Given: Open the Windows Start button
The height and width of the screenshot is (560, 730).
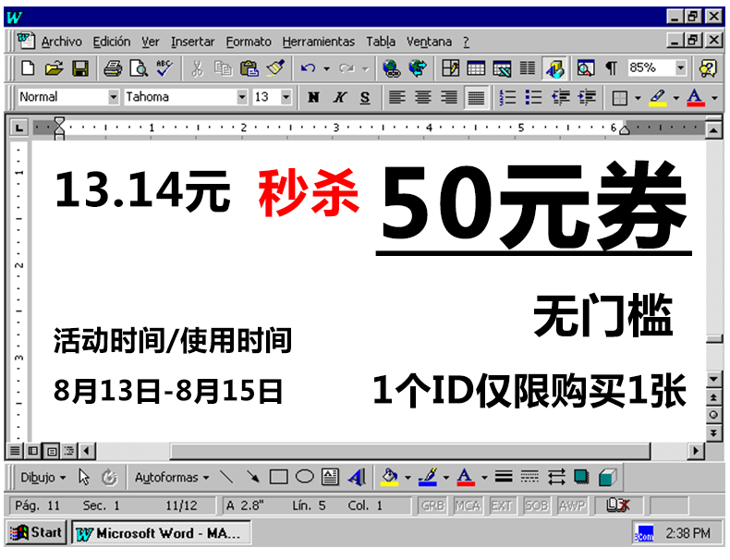Looking at the screenshot, I should (36, 532).
